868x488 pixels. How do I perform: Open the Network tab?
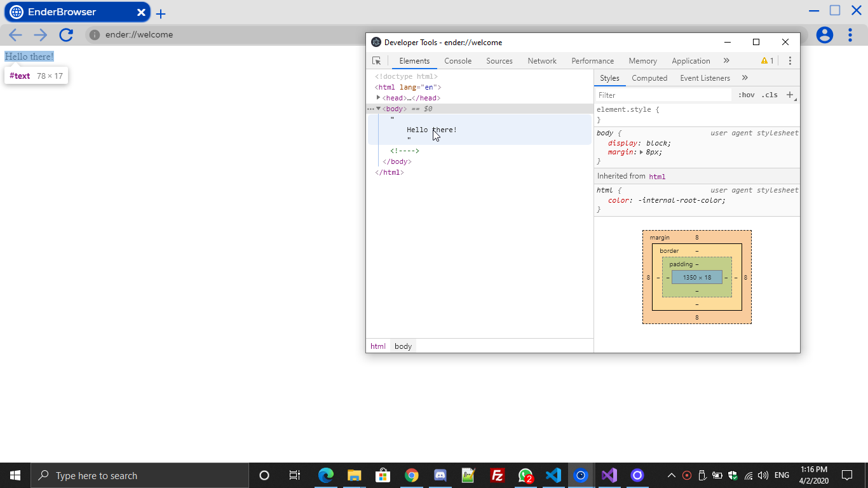[542, 61]
